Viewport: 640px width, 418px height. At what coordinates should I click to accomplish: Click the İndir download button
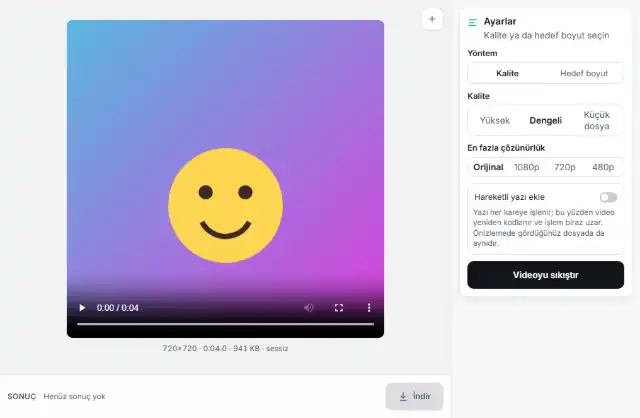(x=414, y=396)
